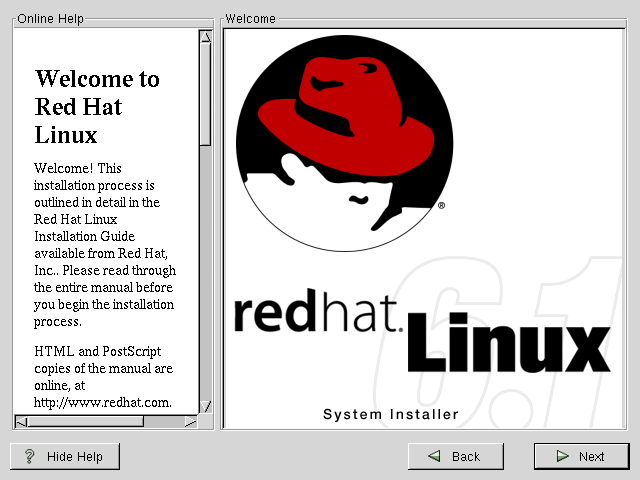Click horizontal scrollbar track right of the thumb

click(165, 421)
